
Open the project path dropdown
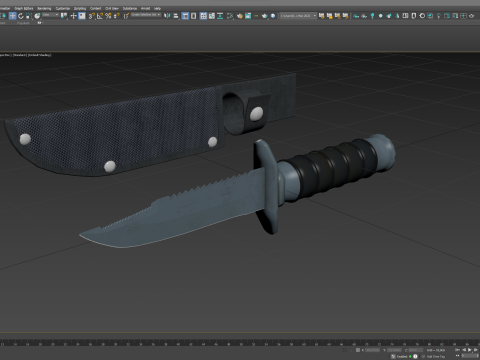pyautogui.click(x=298, y=15)
